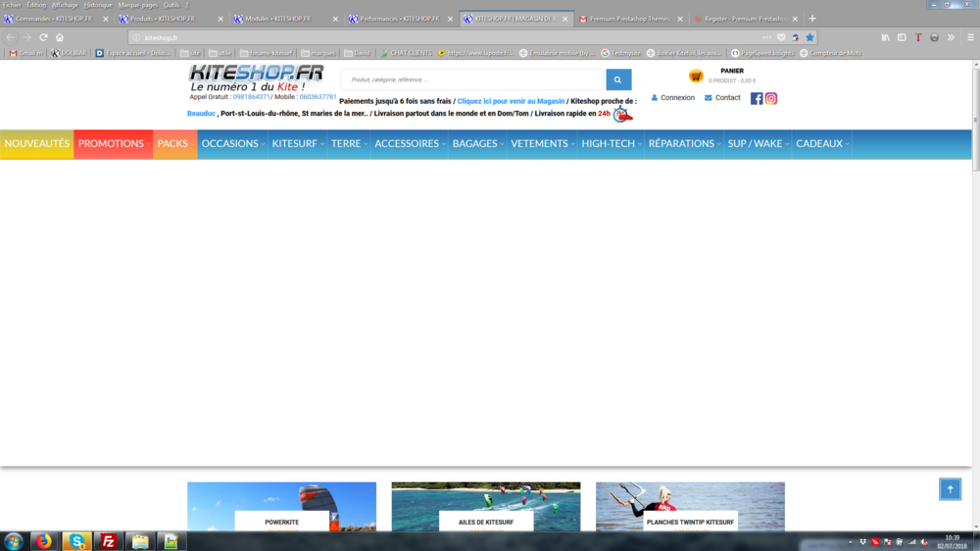The height and width of the screenshot is (551, 980).
Task: Expand the SUP / WAKE dropdown menu
Action: [758, 144]
